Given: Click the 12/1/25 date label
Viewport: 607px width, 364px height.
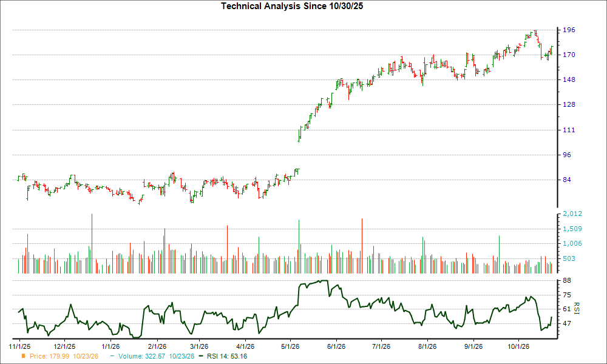Looking at the screenshot, I should click(x=64, y=346).
